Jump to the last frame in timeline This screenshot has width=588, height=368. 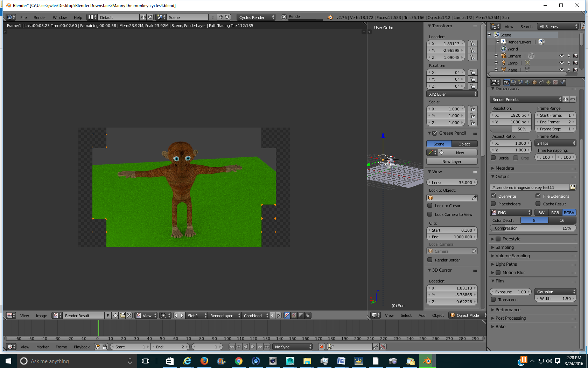click(x=267, y=347)
